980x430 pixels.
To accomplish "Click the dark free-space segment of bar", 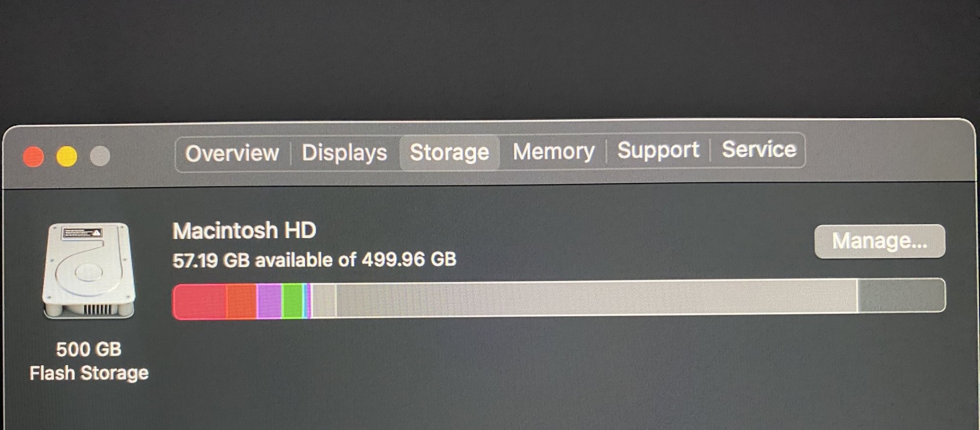I will point(902,295).
